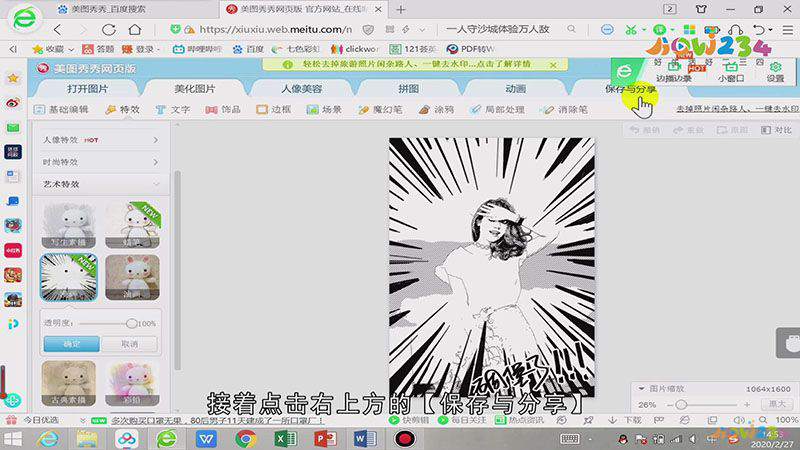Click the search magnifier in search box
Viewport: 800px width, 450px height.
click(571, 30)
